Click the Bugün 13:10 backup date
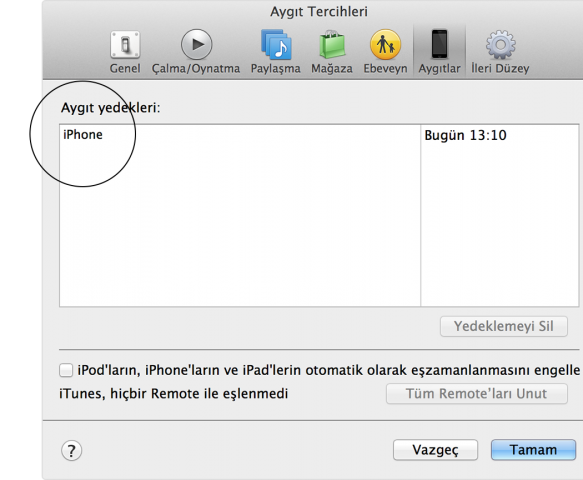Image resolution: width=583 pixels, height=480 pixels. pos(465,135)
